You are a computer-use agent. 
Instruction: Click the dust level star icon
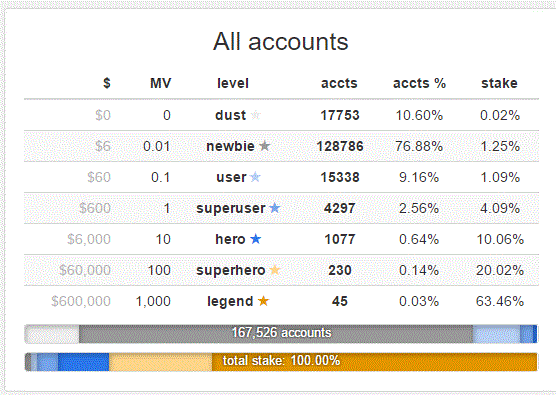click(256, 115)
